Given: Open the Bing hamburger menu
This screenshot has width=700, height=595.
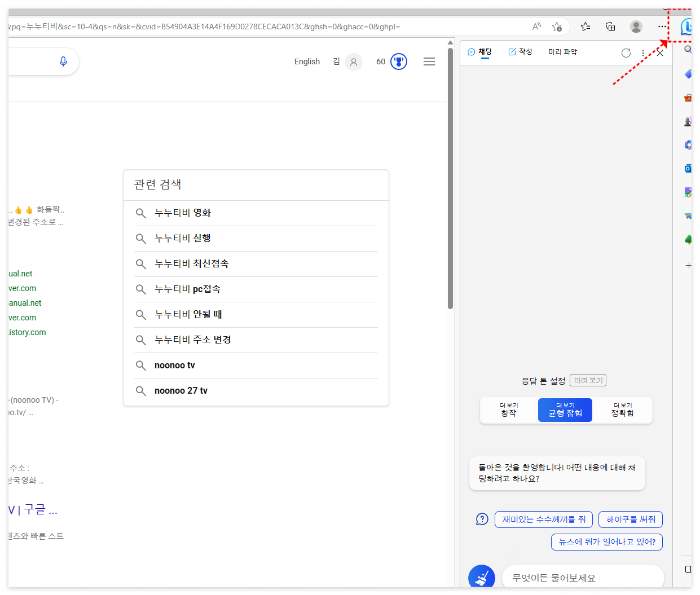Looking at the screenshot, I should point(429,62).
